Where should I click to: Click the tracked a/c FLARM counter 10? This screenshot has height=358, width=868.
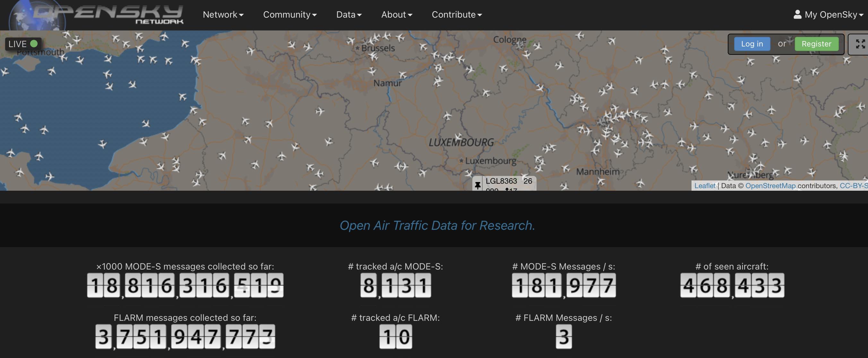396,337
